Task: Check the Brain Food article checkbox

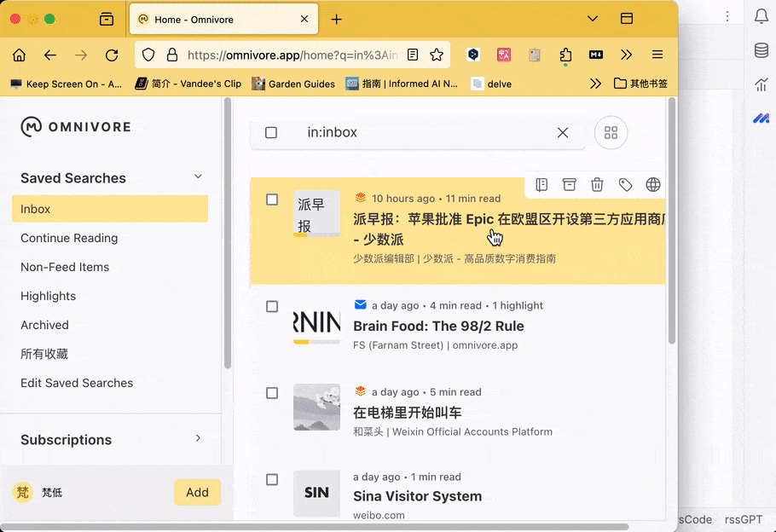Action: coord(272,306)
